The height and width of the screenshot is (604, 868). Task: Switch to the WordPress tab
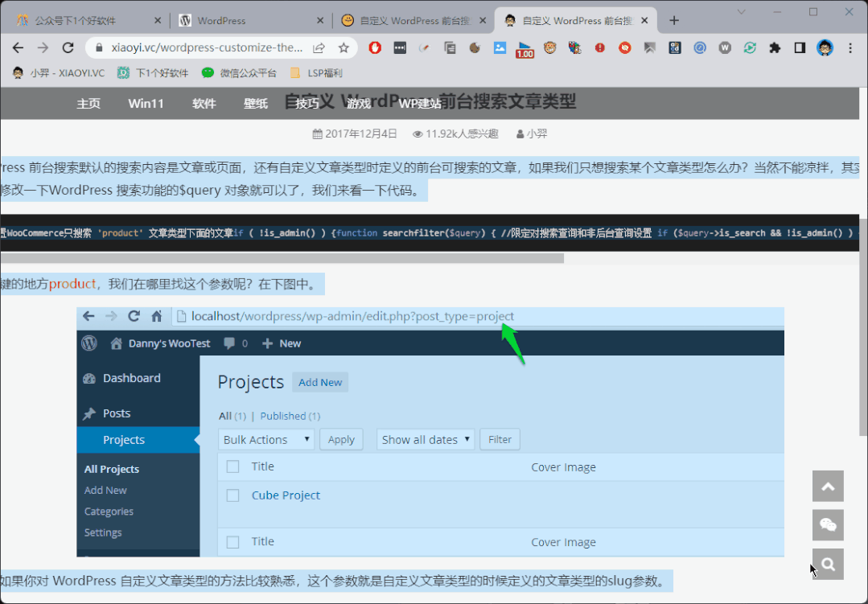[x=249, y=20]
